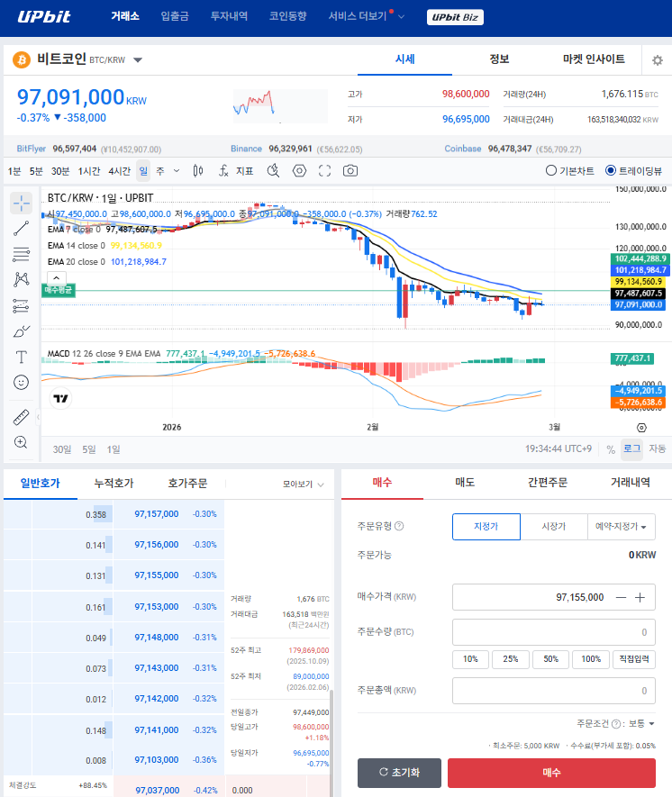The width and height of the screenshot is (672, 797).
Task: Select the crosshair cursor tool
Action: [x=21, y=203]
